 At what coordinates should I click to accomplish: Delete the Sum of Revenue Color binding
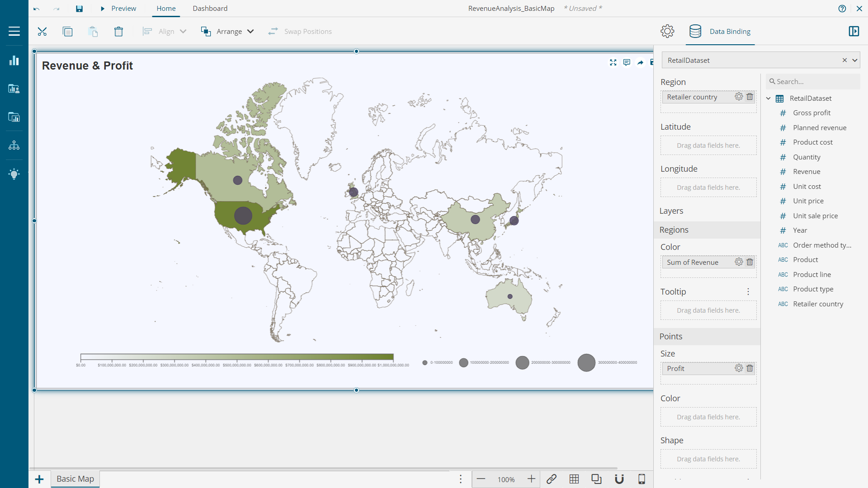[750, 262]
